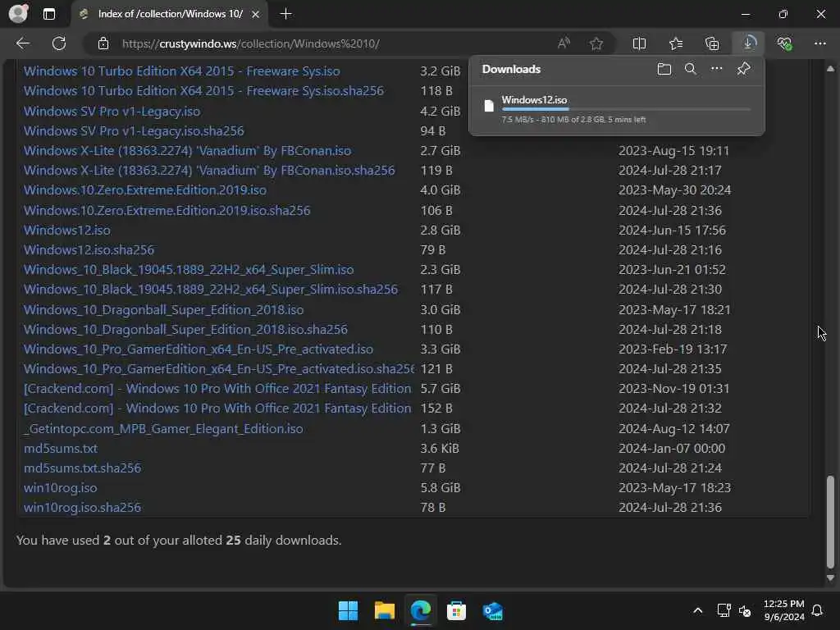
Task: Open the clock showing 12:25 PM
Action: tap(783, 610)
